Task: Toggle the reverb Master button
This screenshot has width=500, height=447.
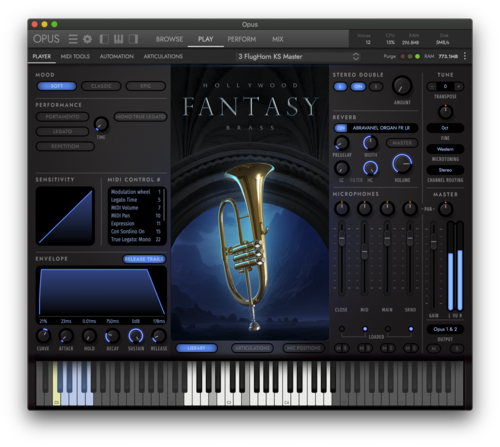Action: point(402,143)
